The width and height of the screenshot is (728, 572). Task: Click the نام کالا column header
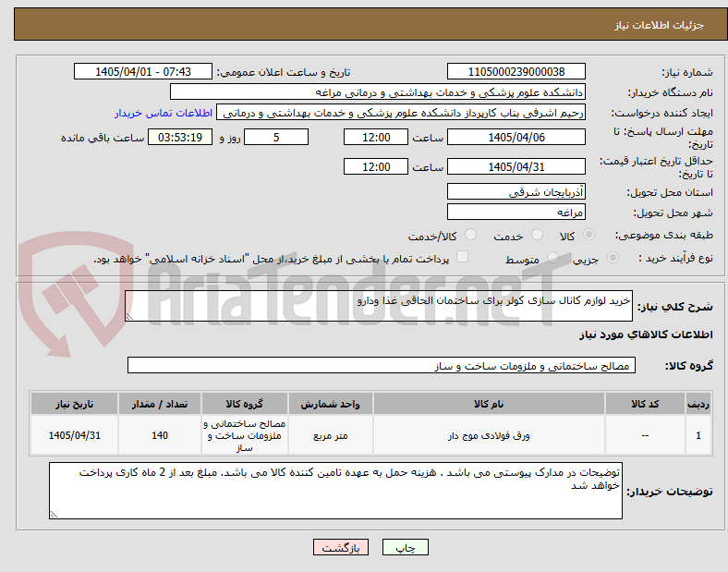click(x=489, y=404)
